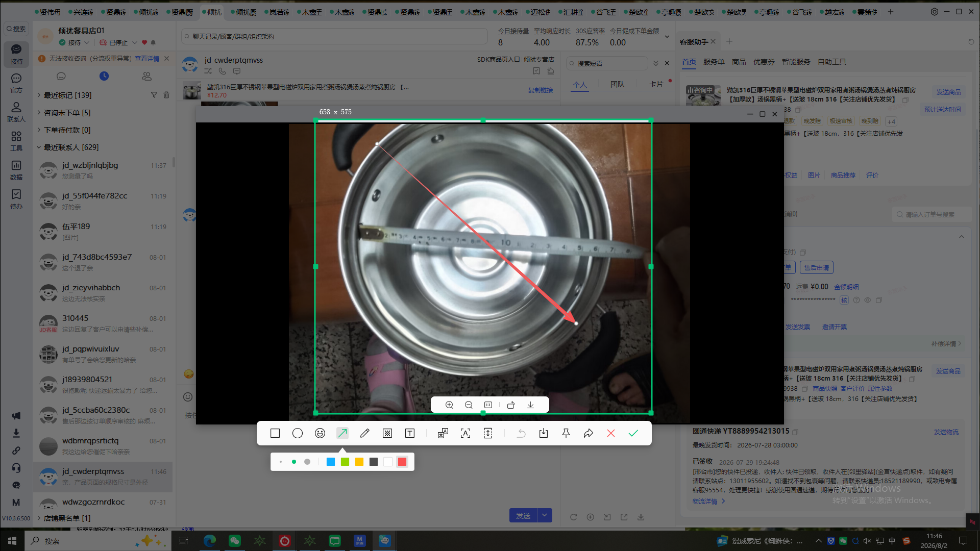Switch to the 智能服务 tab

click(x=796, y=62)
